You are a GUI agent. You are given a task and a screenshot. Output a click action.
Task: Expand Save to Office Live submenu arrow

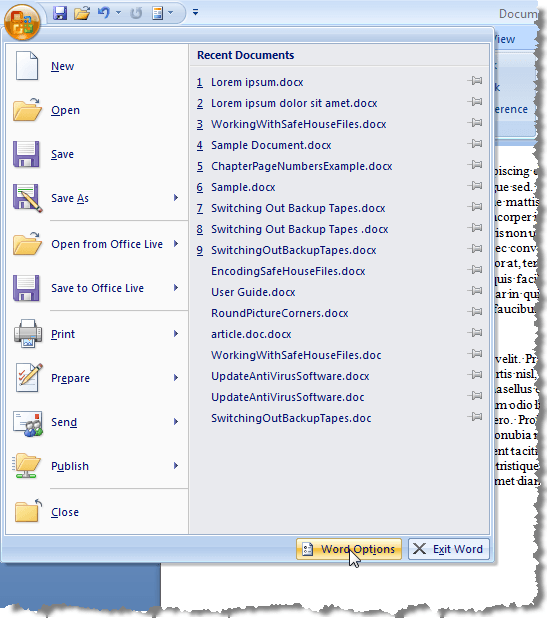[x=176, y=288]
